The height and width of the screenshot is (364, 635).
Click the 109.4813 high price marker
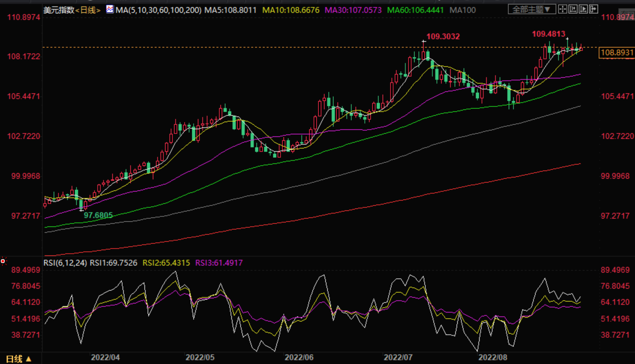point(548,34)
